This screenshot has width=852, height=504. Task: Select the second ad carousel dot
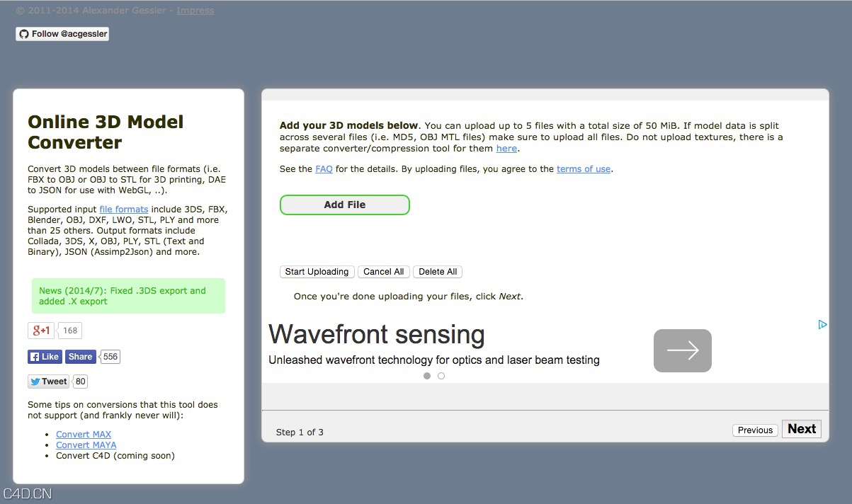point(441,376)
